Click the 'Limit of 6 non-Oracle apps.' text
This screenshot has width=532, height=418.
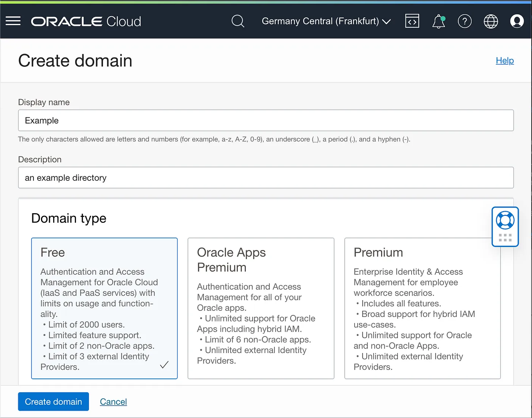pos(258,339)
